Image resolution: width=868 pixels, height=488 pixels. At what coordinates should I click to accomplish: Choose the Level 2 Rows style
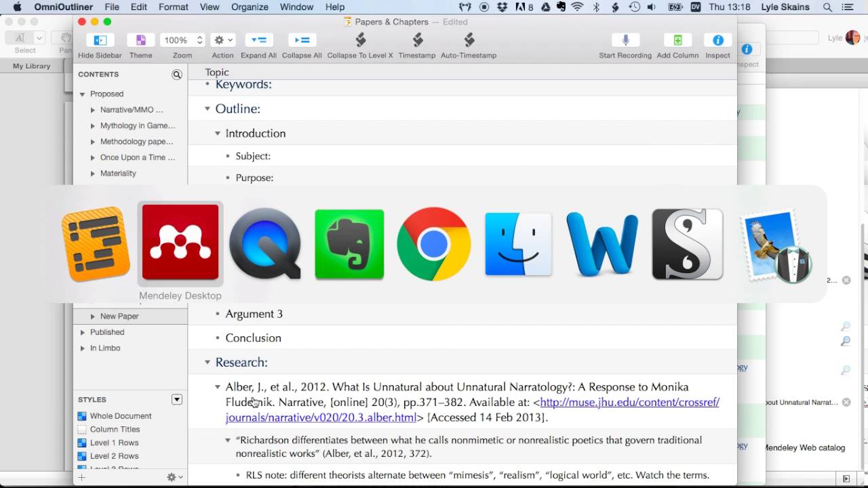[114, 456]
